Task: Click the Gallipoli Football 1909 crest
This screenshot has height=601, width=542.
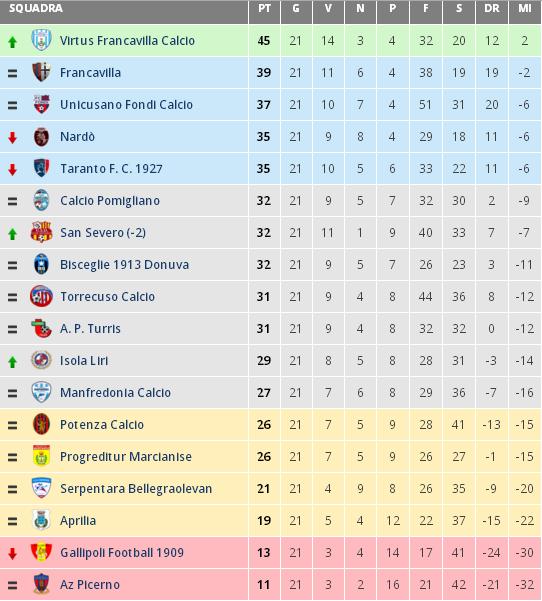Action: tap(41, 552)
